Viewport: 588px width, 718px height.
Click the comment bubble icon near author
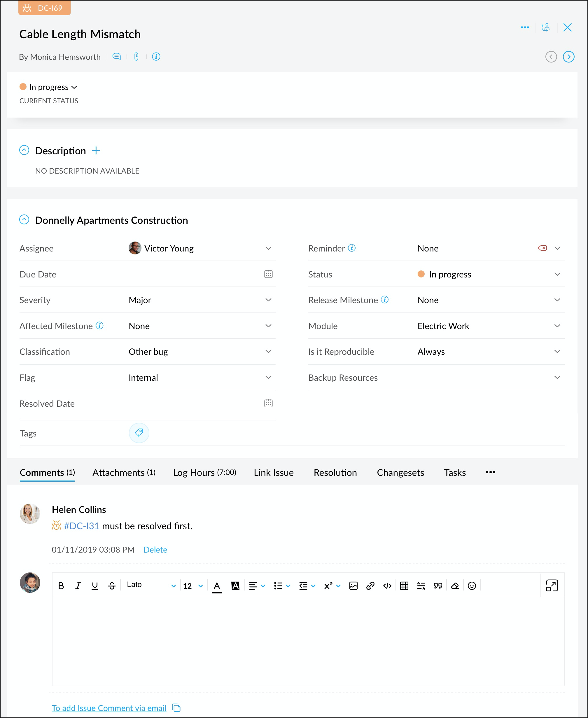click(x=116, y=57)
